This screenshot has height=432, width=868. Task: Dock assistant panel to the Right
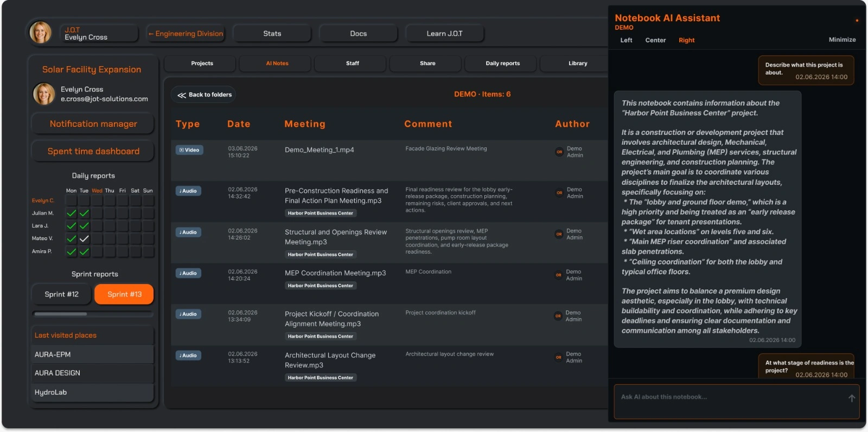pos(686,40)
